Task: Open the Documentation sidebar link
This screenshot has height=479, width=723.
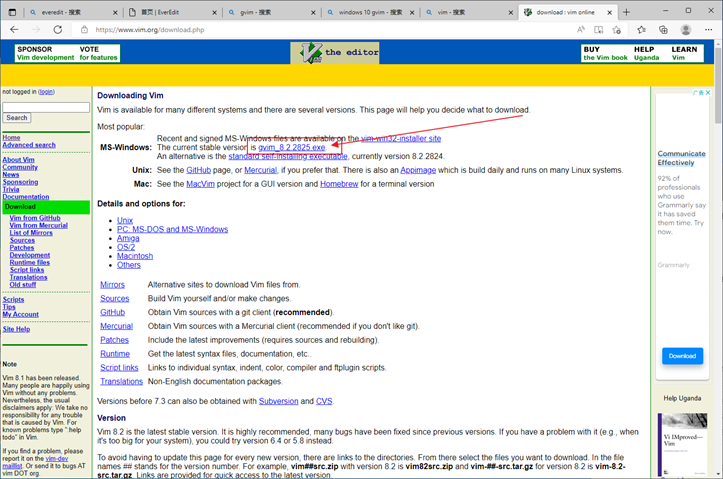Action: [26, 196]
